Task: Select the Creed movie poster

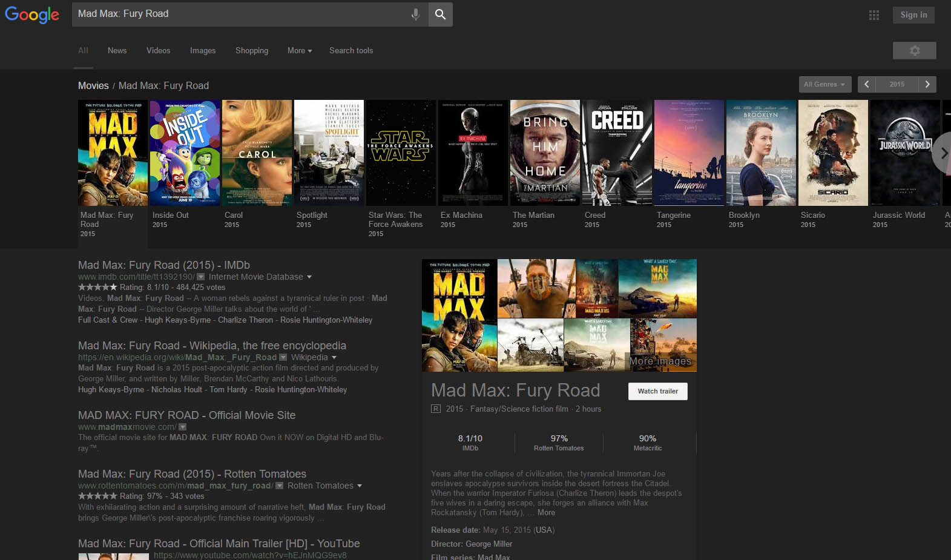Action: 617,153
